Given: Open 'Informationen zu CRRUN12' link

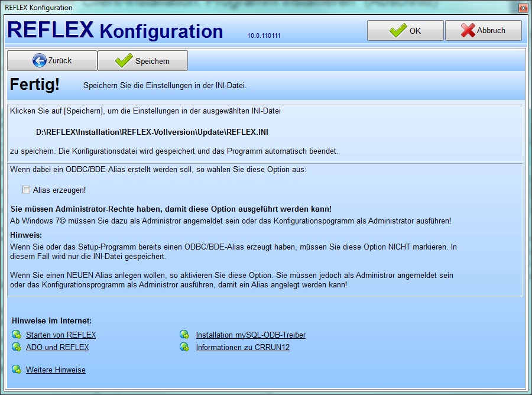Looking at the screenshot, I should point(242,348).
